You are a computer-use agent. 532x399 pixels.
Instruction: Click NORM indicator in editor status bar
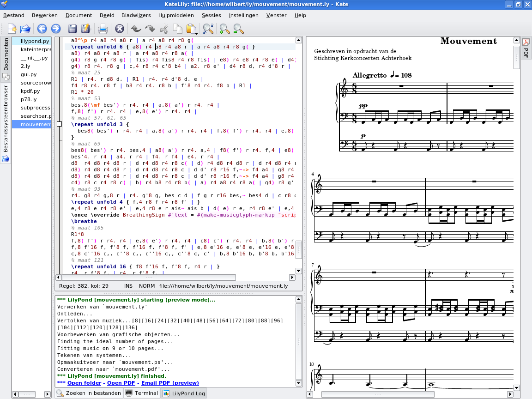(x=147, y=286)
